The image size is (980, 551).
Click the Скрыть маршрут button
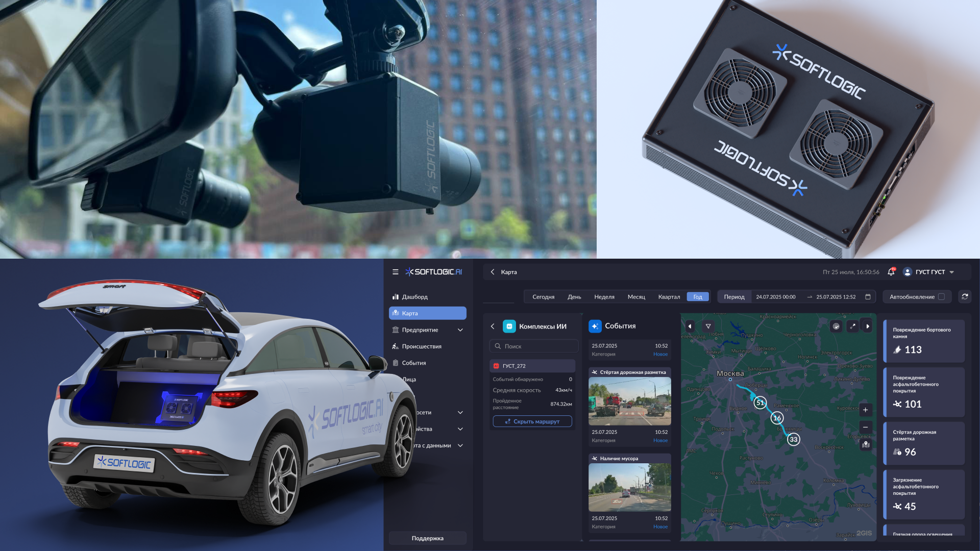point(532,421)
